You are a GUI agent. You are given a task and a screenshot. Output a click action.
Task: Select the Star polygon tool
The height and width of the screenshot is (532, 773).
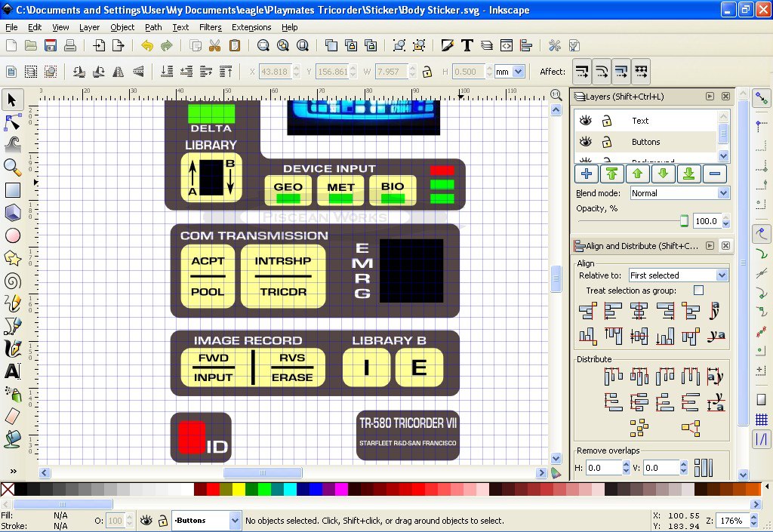(12, 257)
